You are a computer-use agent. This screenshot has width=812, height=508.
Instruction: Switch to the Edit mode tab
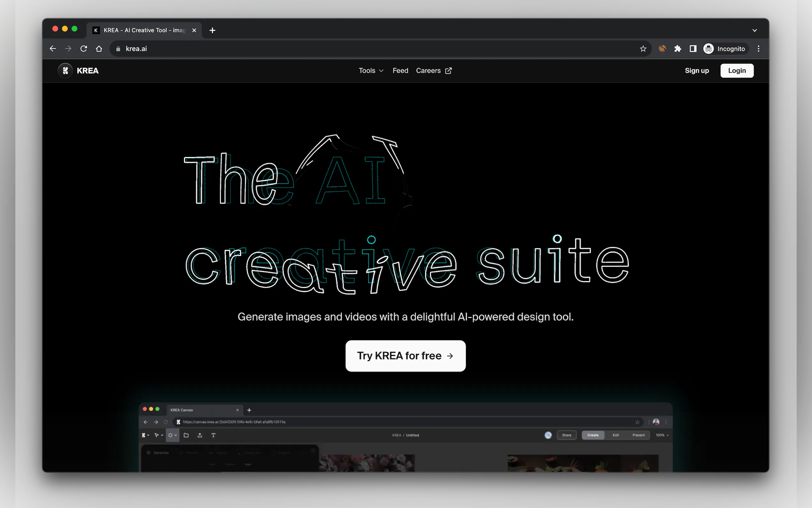click(x=616, y=435)
